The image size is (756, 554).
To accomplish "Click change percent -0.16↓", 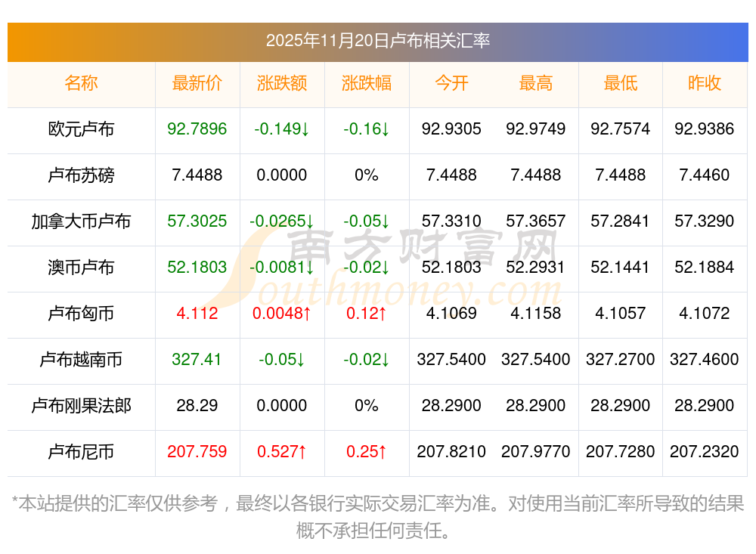I will pyautogui.click(x=367, y=128).
